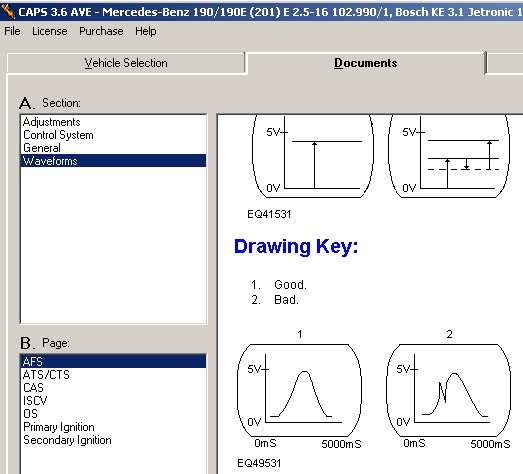523x474 pixels.
Task: Click the single-level 5V graph above EQ41531
Action: click(x=313, y=156)
